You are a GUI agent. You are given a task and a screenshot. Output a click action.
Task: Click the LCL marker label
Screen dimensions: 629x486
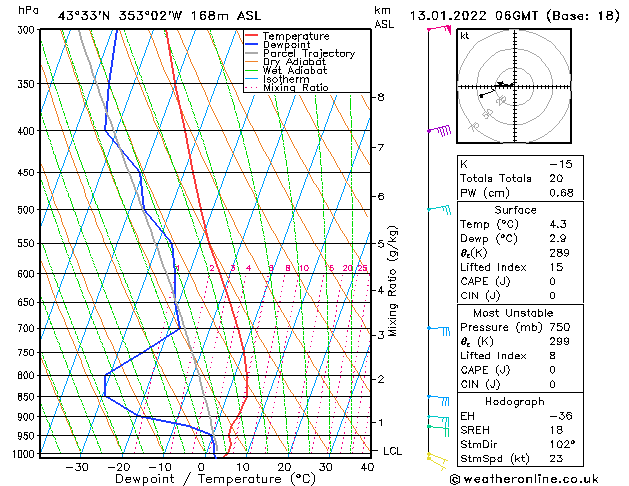click(x=392, y=451)
